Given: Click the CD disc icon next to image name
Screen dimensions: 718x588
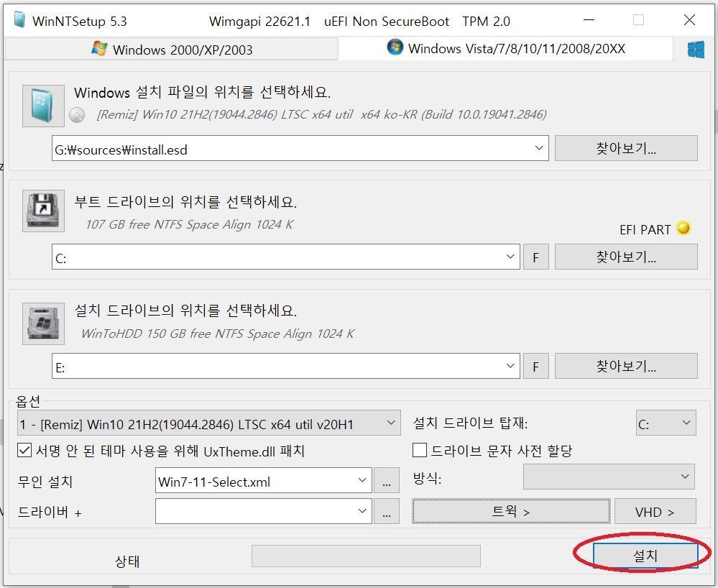Looking at the screenshot, I should [x=77, y=115].
